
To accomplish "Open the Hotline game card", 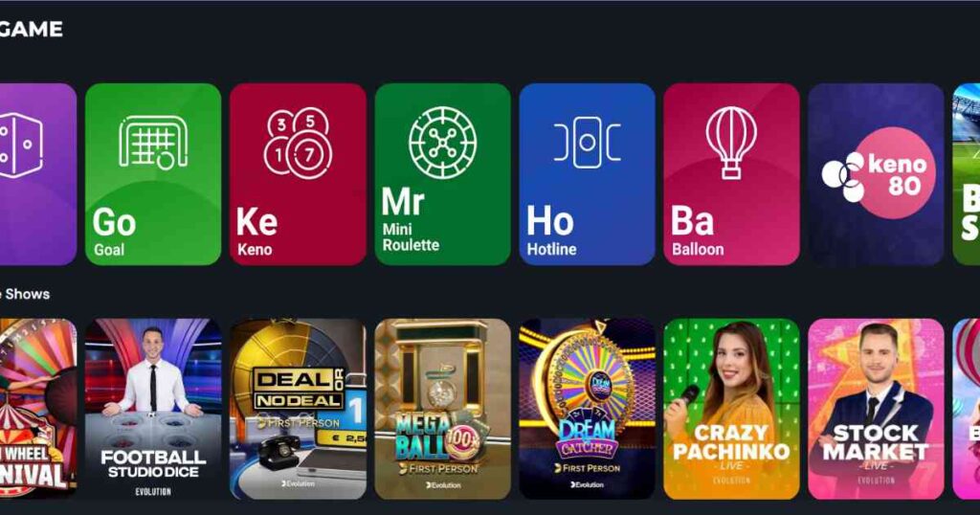I will pos(587,174).
